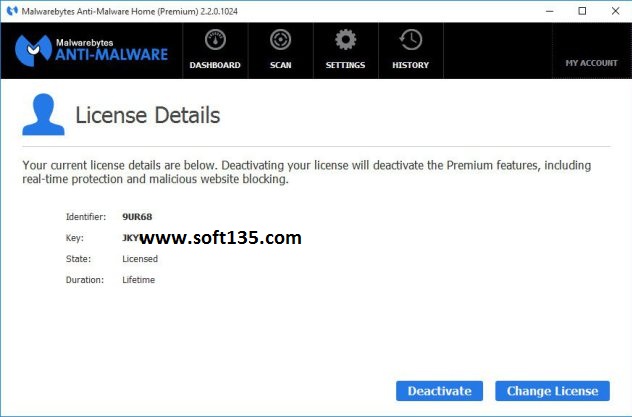Select the identifier value 9UR68
The image size is (632, 417).
pos(137,217)
